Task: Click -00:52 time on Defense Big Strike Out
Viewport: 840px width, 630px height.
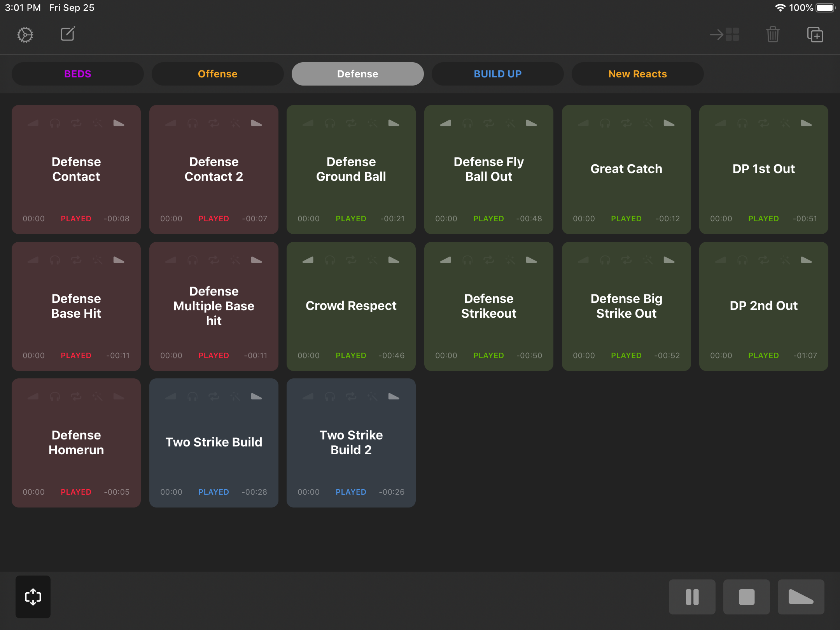Action: (x=667, y=355)
